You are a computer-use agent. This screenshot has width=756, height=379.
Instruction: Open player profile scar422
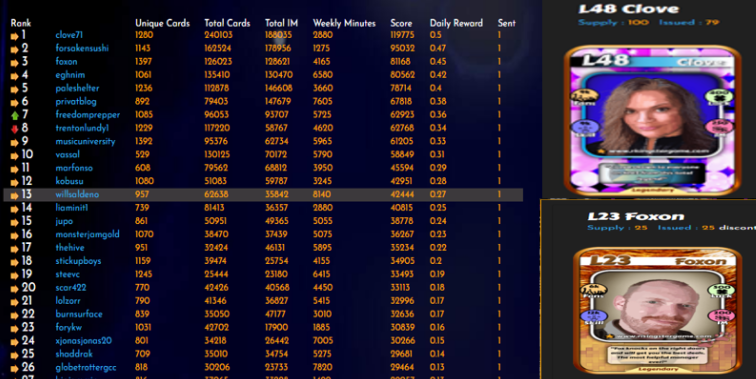click(x=71, y=287)
